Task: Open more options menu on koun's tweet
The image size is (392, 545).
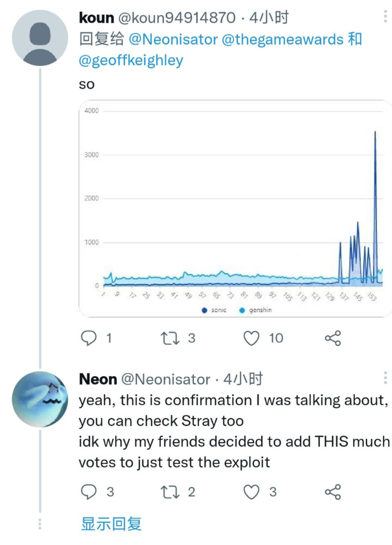Action: (x=385, y=17)
